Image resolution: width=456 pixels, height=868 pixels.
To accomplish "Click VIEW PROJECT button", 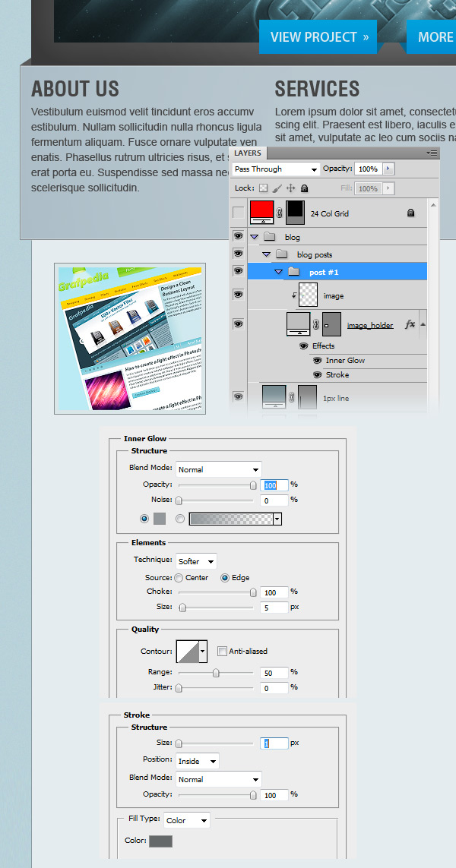I will (318, 37).
